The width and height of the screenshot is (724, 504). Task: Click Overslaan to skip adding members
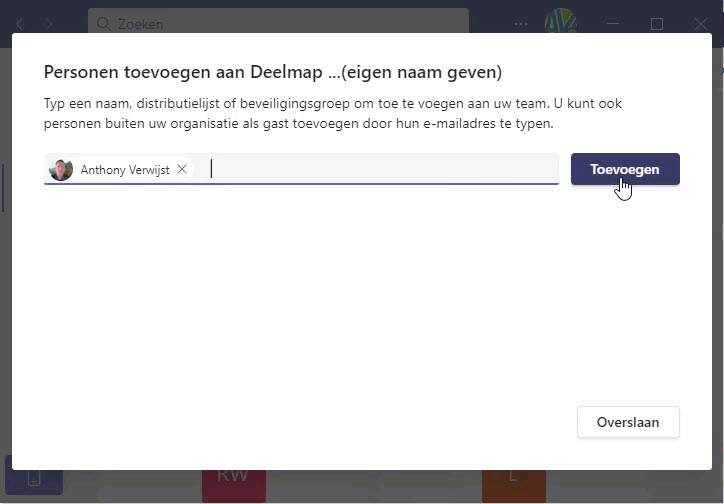628,422
